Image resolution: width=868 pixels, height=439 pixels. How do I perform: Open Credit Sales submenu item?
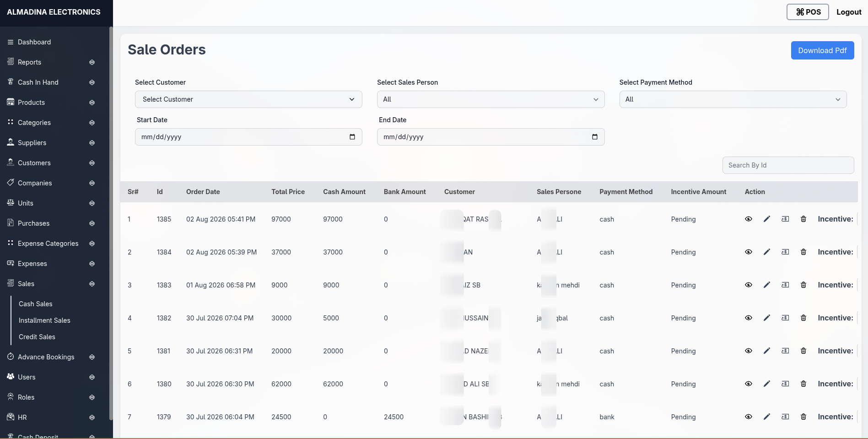click(x=37, y=337)
